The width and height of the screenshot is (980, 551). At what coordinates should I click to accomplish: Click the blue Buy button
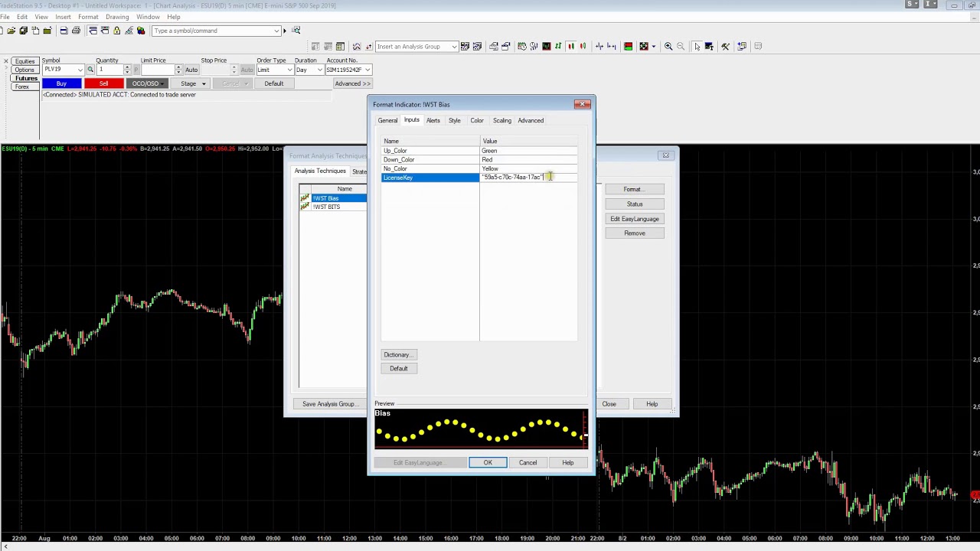[x=61, y=83]
